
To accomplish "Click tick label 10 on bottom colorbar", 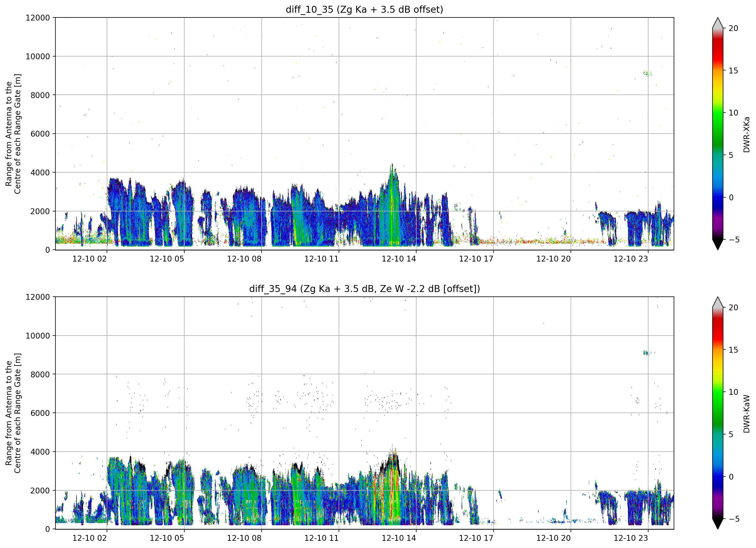I will tap(733, 392).
